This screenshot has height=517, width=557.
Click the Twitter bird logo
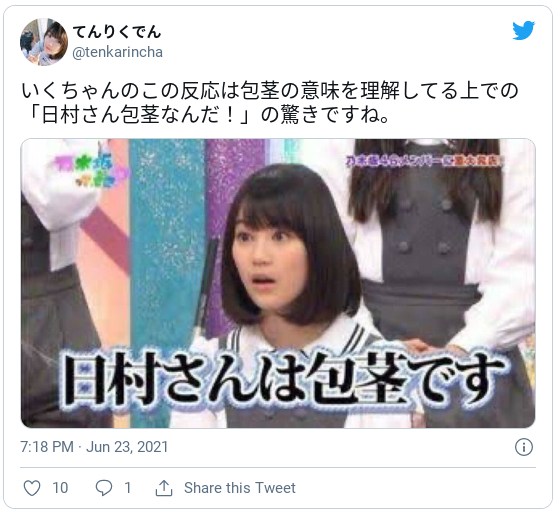coord(523,31)
